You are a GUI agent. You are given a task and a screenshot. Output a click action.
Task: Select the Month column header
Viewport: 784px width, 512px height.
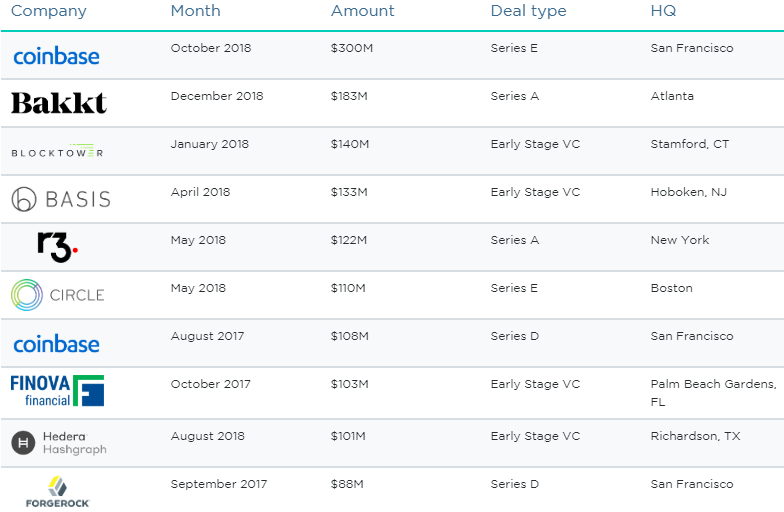click(x=196, y=10)
